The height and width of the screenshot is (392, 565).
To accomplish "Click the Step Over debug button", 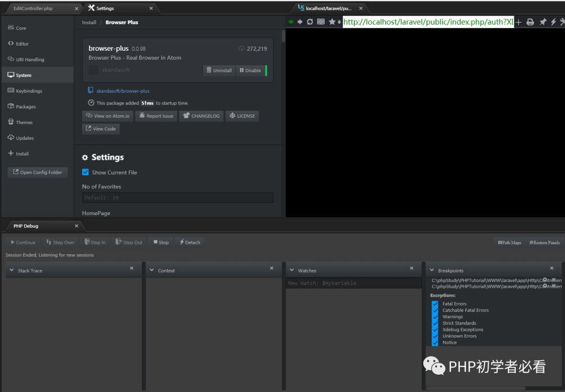I will (60, 242).
